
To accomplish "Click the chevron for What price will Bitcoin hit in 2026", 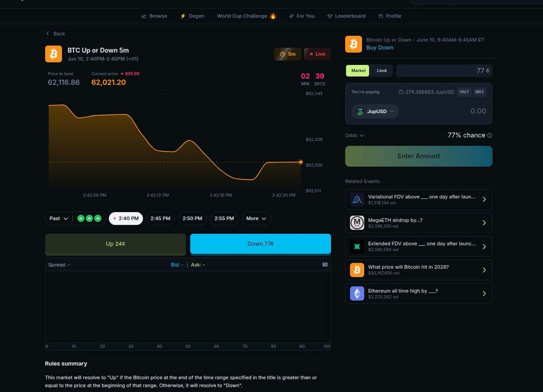I will coord(484,270).
